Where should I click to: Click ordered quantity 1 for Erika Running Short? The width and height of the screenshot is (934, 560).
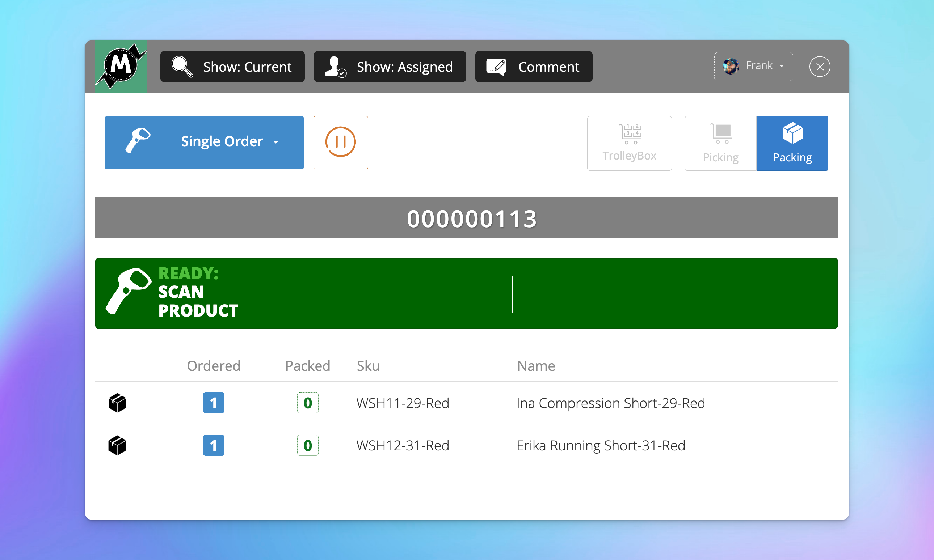pyautogui.click(x=214, y=445)
